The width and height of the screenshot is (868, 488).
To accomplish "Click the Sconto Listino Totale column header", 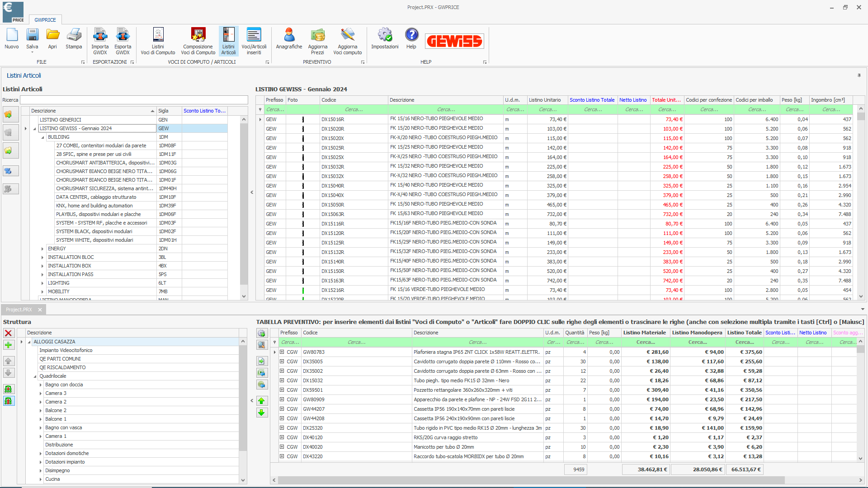I will (592, 100).
